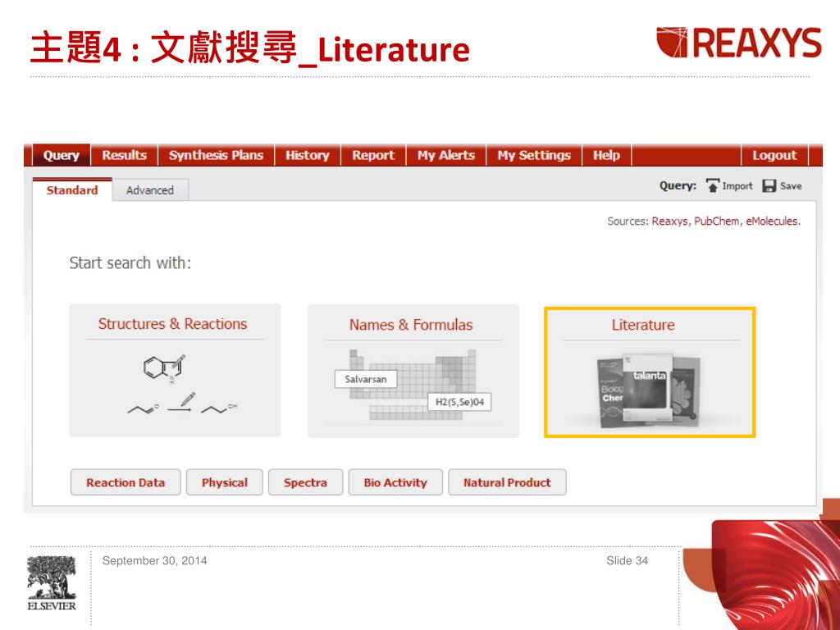Click the Elsevier tree logo
The width and height of the screenshot is (840, 630).
(x=52, y=583)
